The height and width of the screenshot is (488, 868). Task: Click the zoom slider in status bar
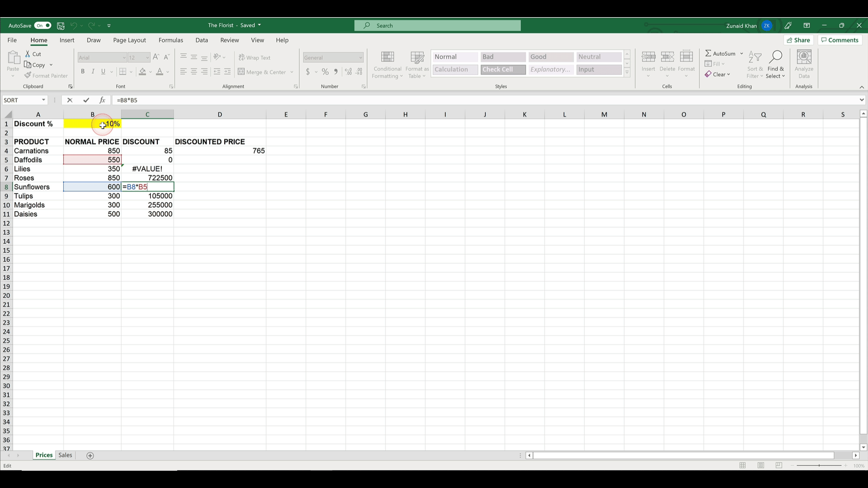pyautogui.click(x=819, y=465)
